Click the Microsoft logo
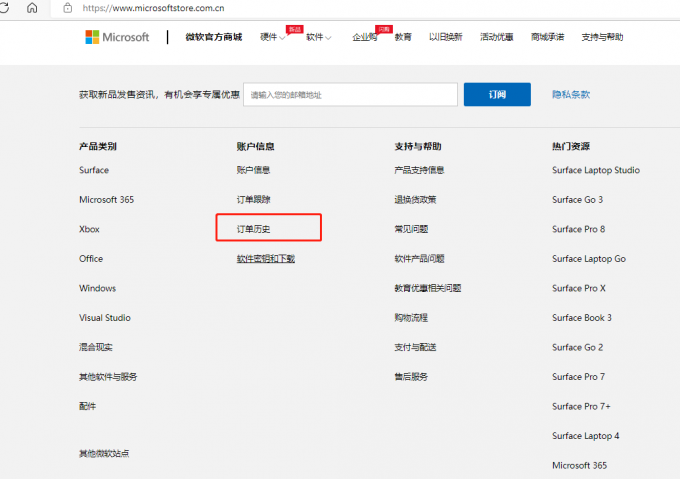 coord(117,37)
